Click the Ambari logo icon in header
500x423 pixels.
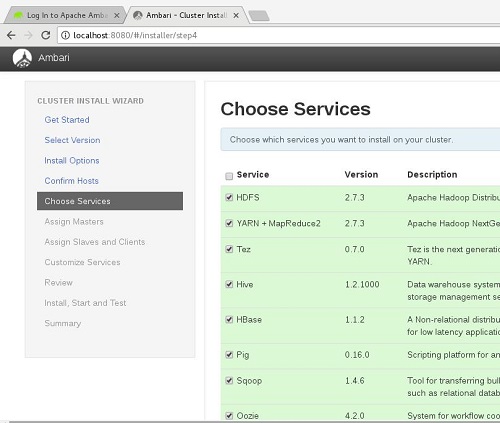22,58
